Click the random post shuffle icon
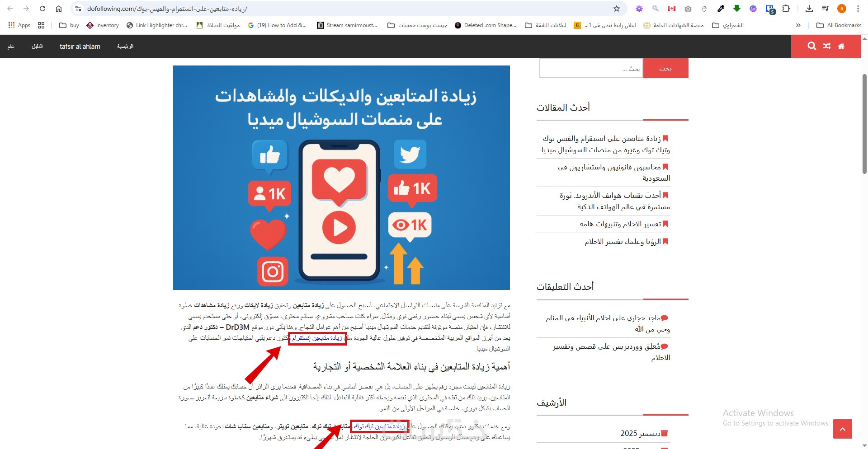Screen dimensions: 868x449 coord(827,46)
